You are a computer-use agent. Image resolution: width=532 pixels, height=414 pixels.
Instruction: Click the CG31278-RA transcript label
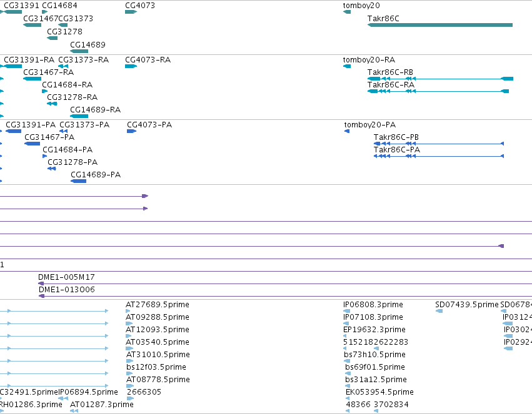[x=73, y=97]
